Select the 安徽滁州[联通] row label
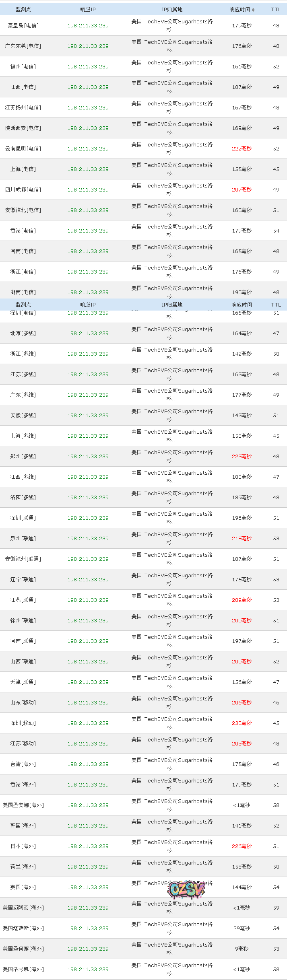The height and width of the screenshot is (980, 287). pyautogui.click(x=23, y=559)
